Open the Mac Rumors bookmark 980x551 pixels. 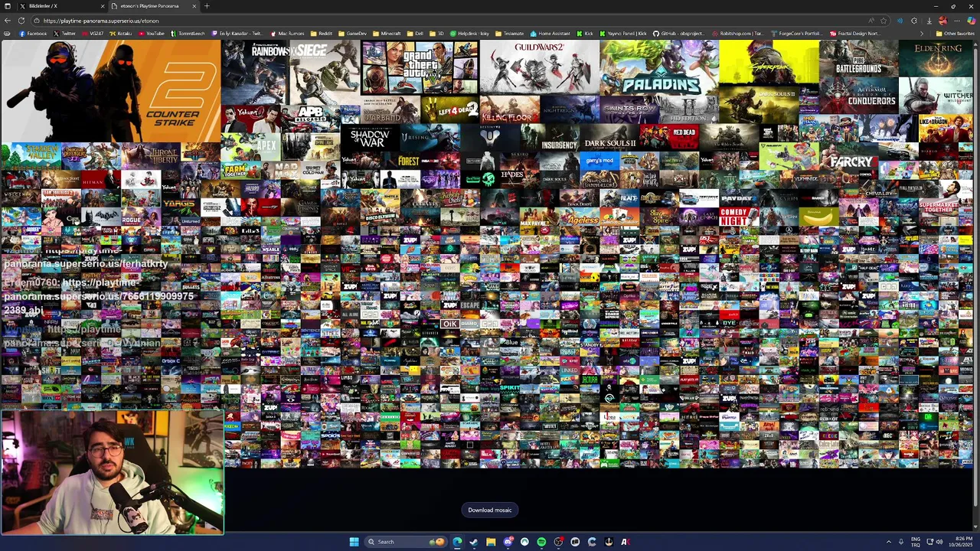(287, 34)
